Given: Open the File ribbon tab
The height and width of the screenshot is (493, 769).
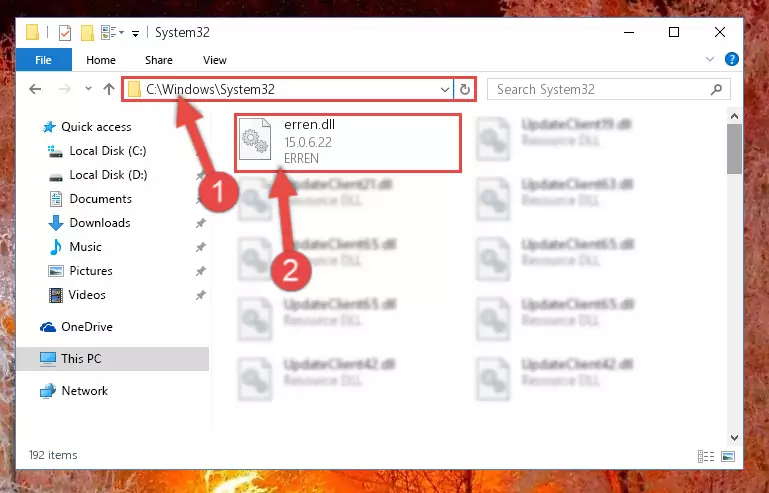Looking at the screenshot, I should click(x=44, y=60).
